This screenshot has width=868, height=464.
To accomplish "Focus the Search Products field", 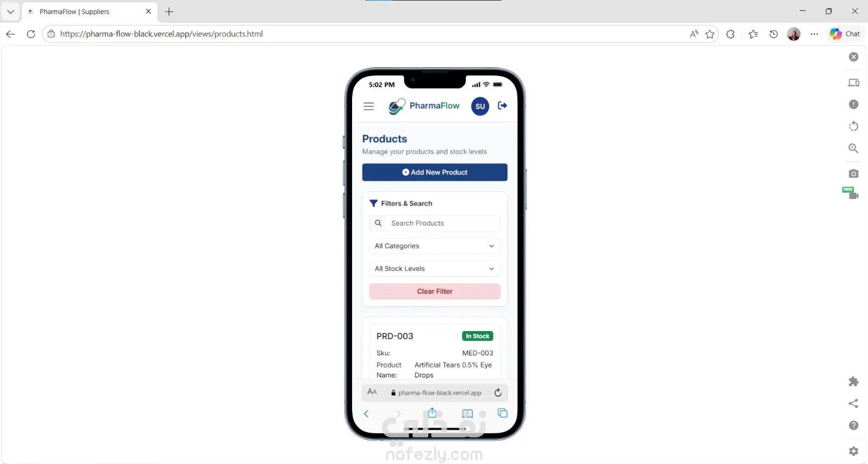I will coord(435,223).
